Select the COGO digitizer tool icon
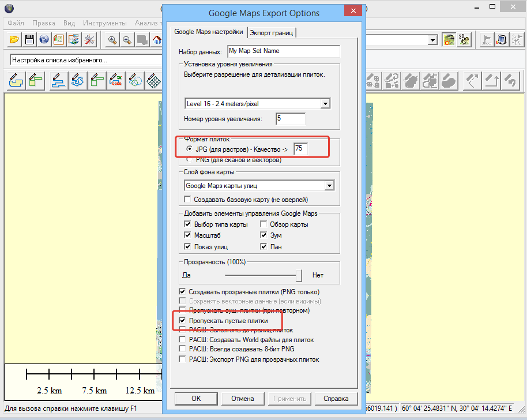 coord(115,80)
